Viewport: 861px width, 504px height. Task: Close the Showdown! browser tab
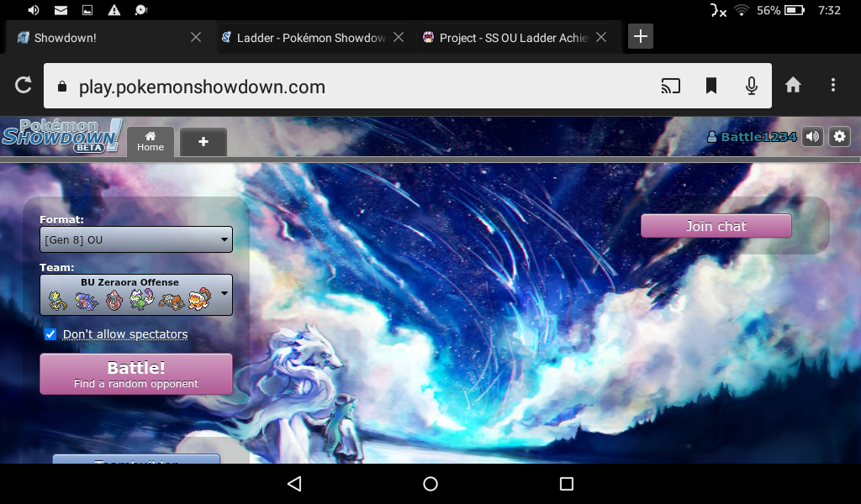(x=195, y=37)
